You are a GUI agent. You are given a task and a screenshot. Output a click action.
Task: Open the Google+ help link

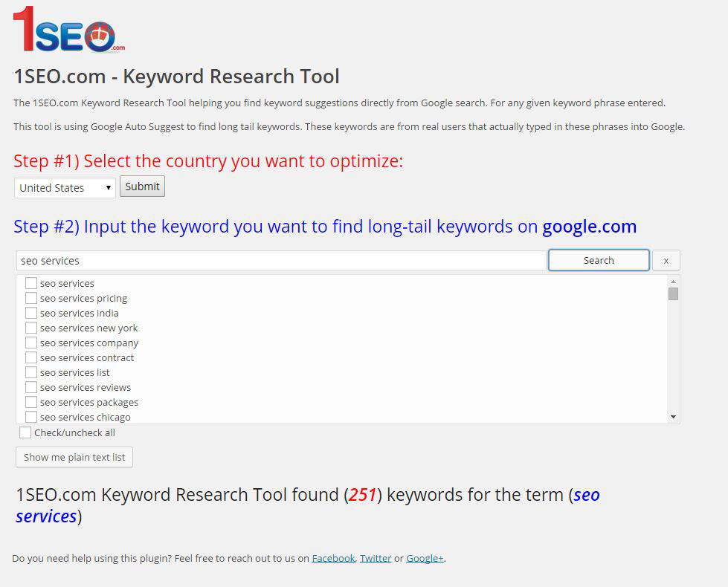pos(425,558)
